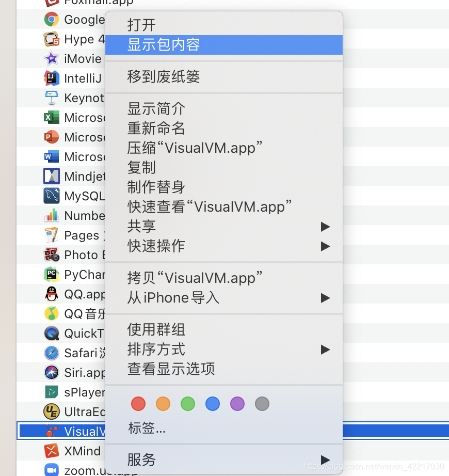
Task: Apply the orange tag color
Action: [163, 404]
